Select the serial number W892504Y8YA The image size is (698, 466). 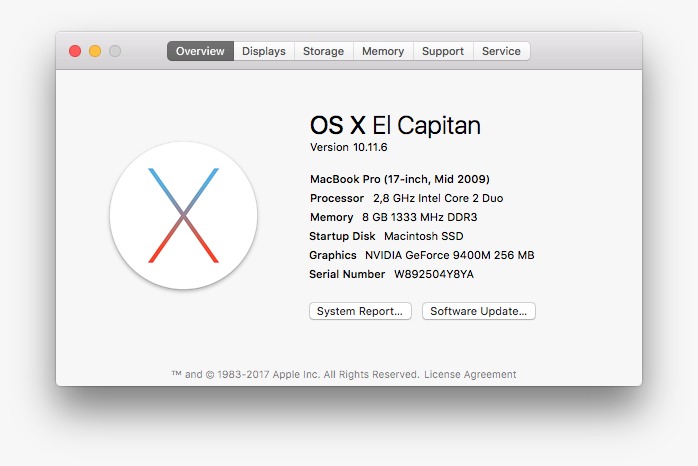434,274
